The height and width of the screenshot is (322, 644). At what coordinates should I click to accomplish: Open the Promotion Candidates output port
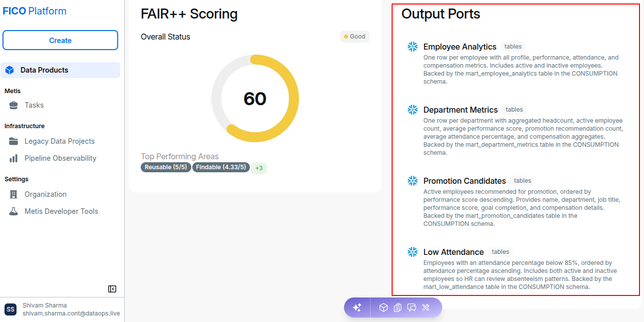[x=465, y=181]
